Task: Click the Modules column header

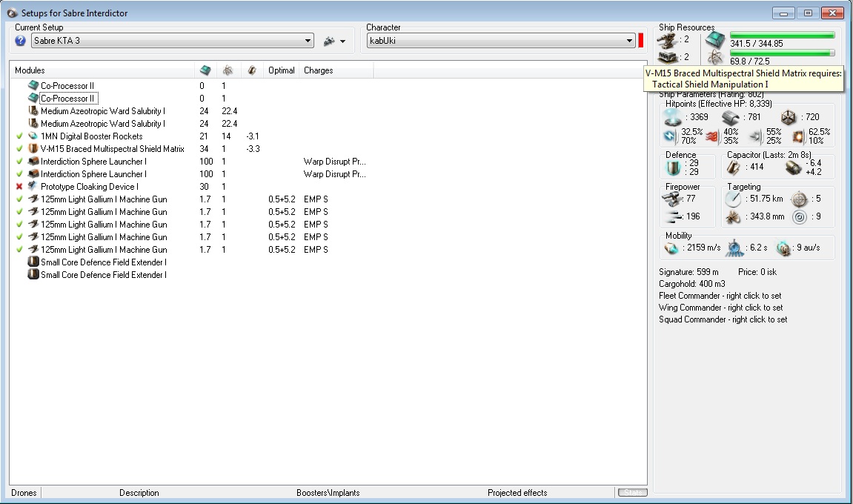Action: tap(102, 70)
